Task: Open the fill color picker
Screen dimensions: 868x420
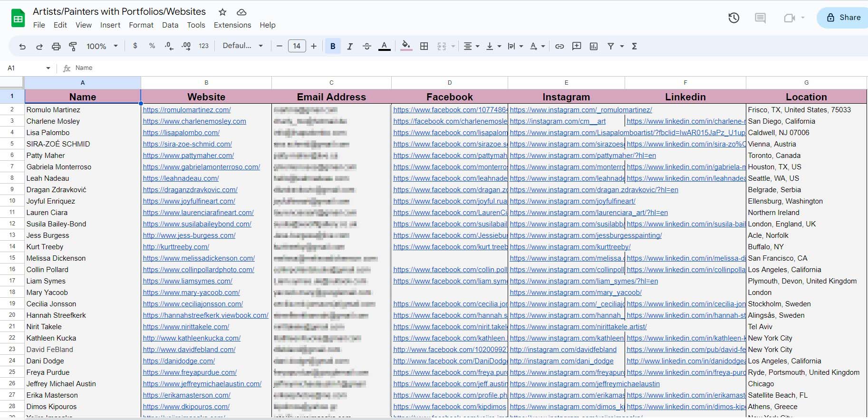Action: tap(406, 46)
